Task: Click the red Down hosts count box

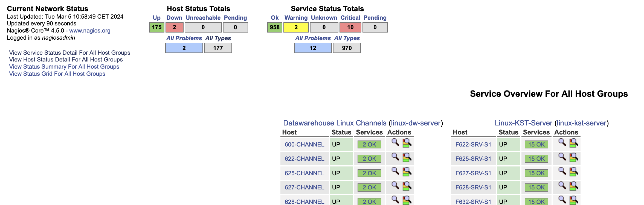Action: [x=174, y=27]
